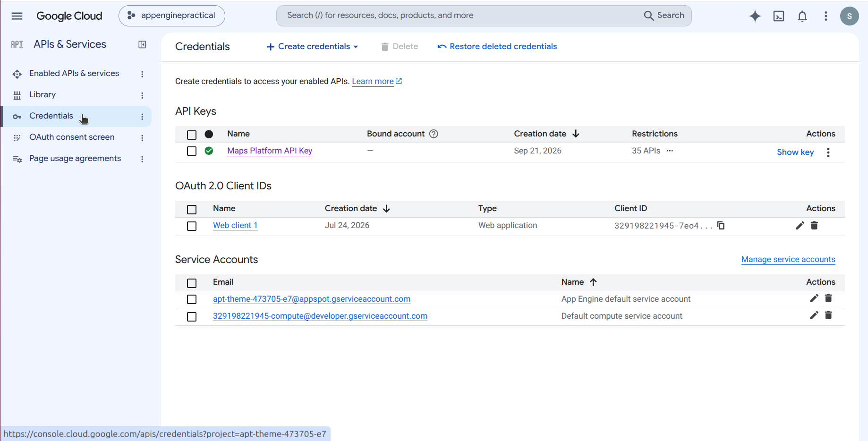Click the Google Cloud logo
This screenshot has height=441, width=868.
(x=69, y=16)
